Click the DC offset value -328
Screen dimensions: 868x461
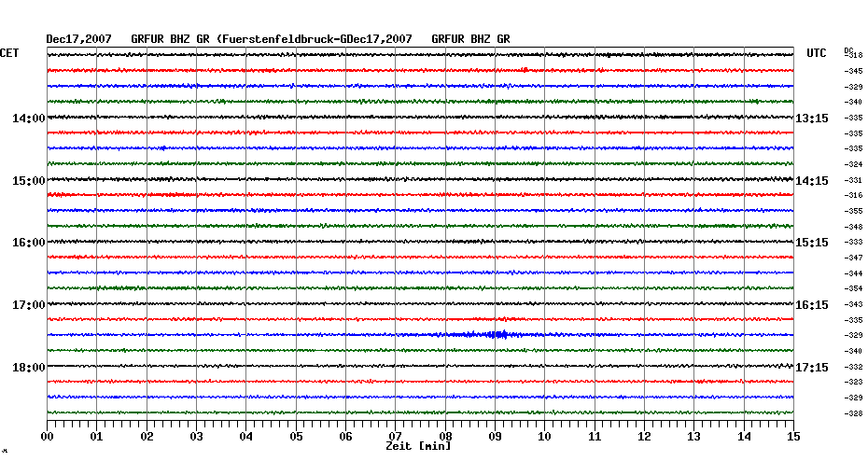853,413
